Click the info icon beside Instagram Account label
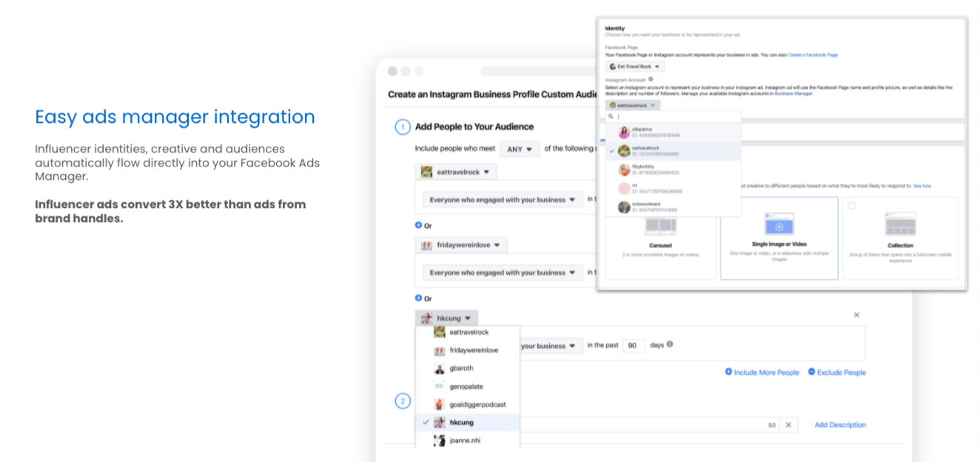The height and width of the screenshot is (462, 980). click(x=651, y=78)
